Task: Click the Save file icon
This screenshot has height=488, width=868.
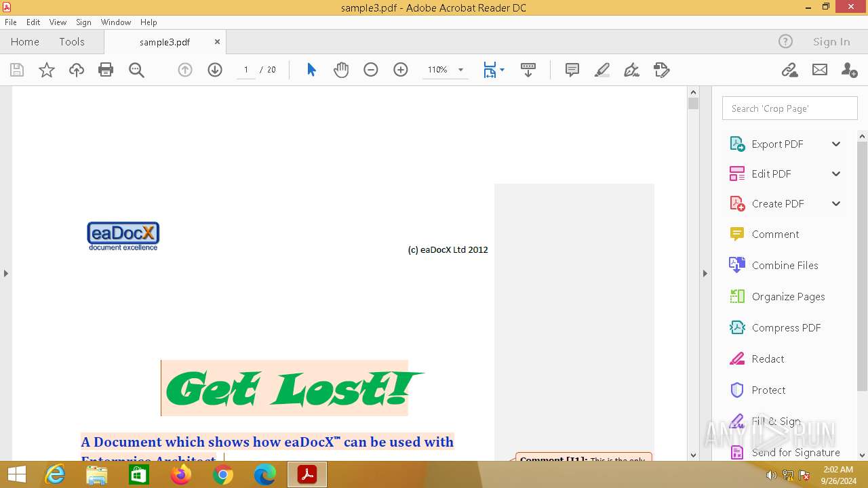Action: click(17, 70)
